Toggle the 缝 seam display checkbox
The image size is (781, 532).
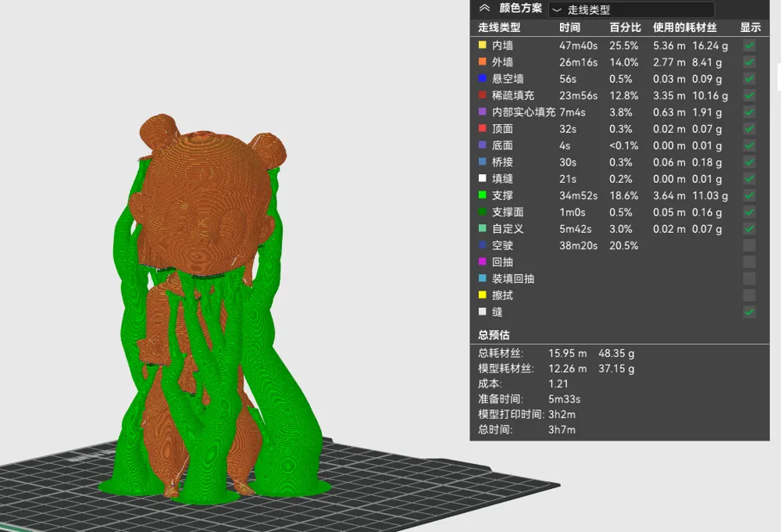click(x=749, y=312)
